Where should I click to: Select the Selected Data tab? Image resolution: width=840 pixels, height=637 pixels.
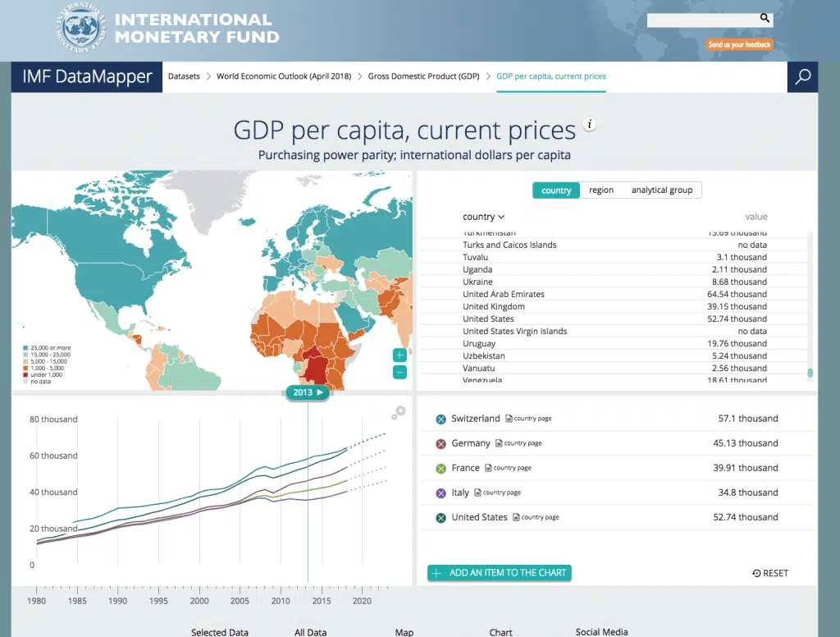point(220,632)
